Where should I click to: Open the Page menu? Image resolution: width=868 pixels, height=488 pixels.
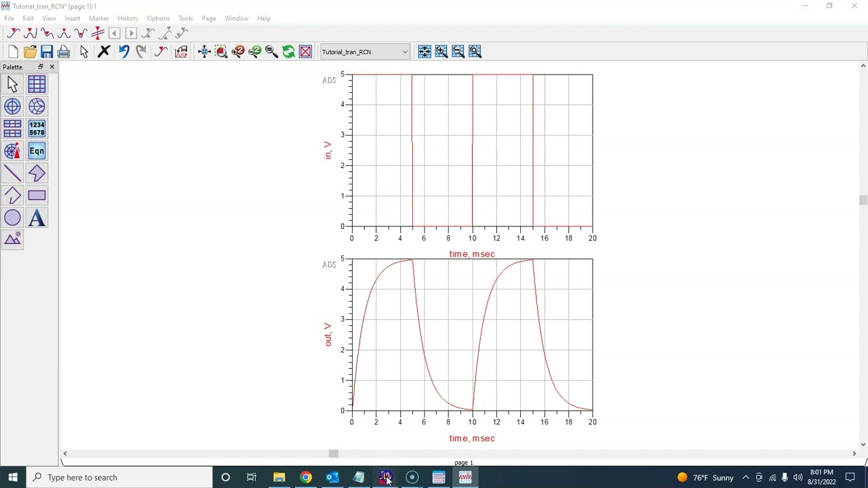point(208,18)
